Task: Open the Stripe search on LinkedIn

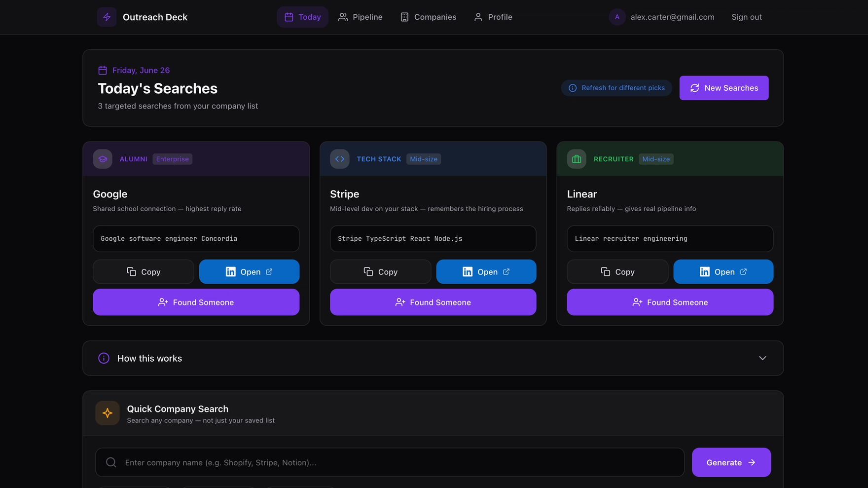Action: pyautogui.click(x=486, y=272)
